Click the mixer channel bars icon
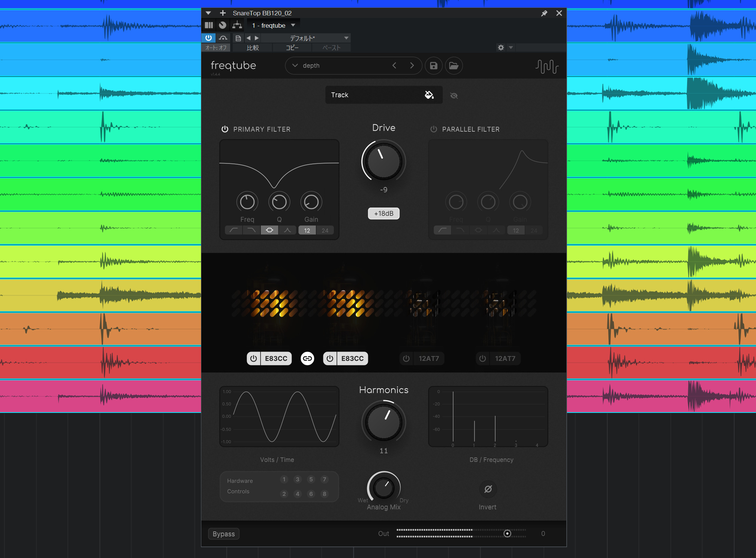The image size is (756, 558). (x=209, y=25)
